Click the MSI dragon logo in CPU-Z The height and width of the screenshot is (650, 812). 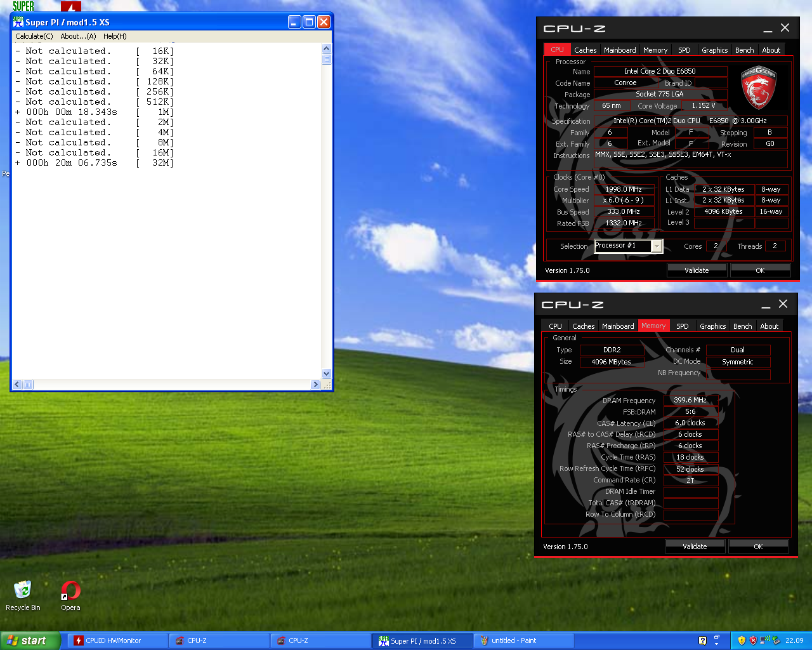(759, 88)
